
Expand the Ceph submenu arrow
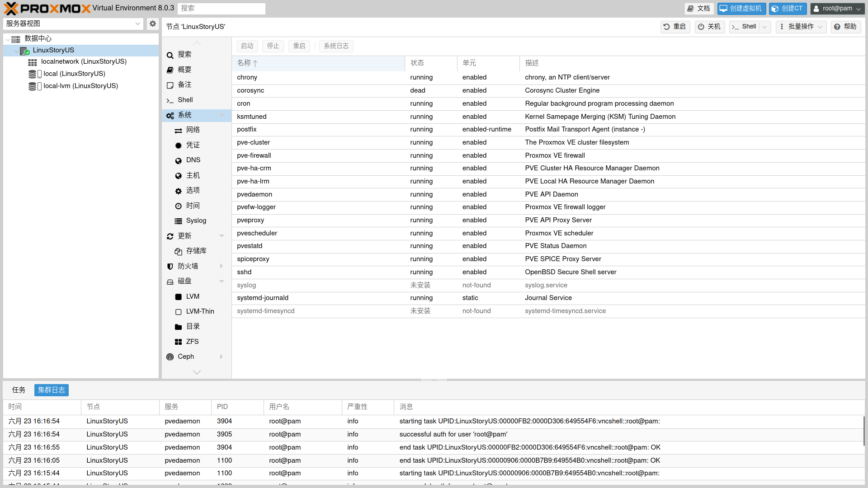pyautogui.click(x=222, y=357)
